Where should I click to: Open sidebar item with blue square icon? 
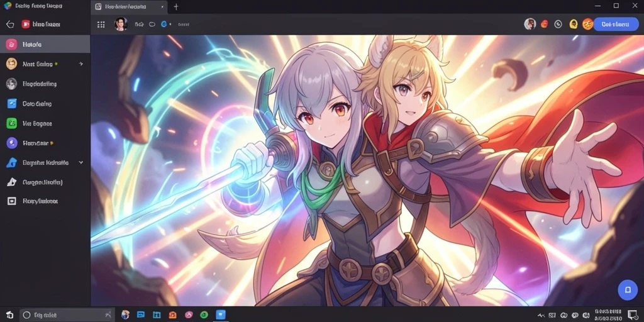(45, 104)
